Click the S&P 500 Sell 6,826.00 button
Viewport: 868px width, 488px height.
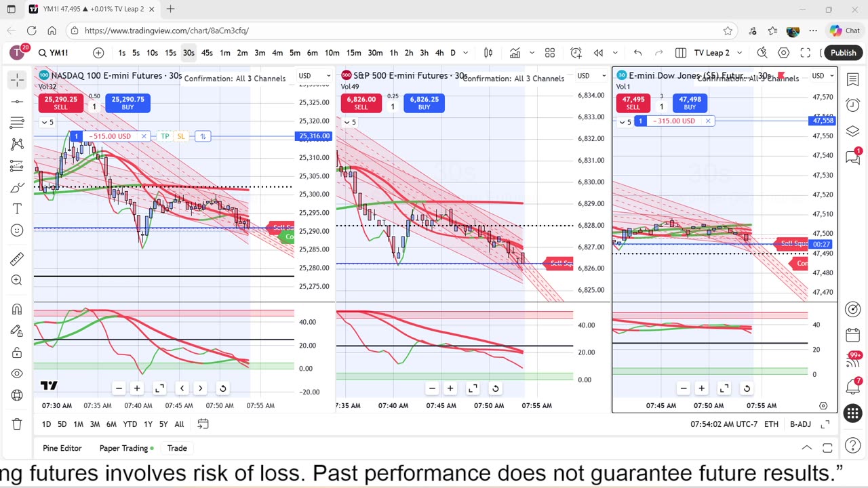click(361, 103)
